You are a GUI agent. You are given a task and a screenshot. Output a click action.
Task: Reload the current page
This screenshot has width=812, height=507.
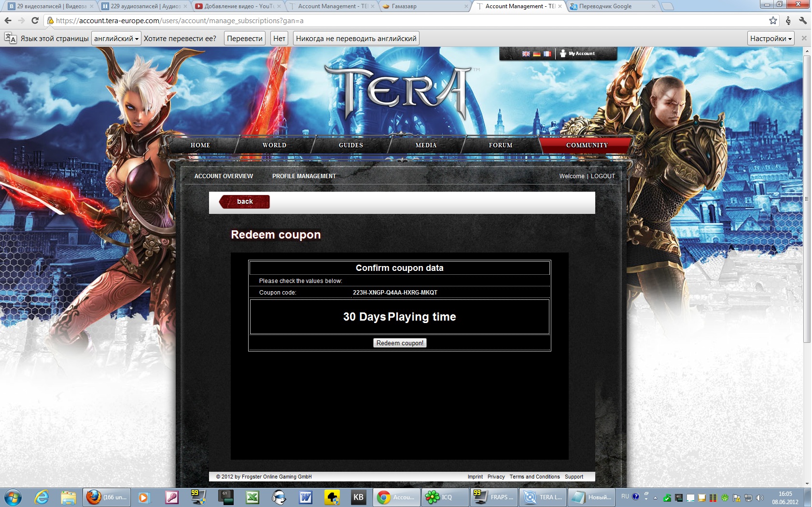pos(35,20)
